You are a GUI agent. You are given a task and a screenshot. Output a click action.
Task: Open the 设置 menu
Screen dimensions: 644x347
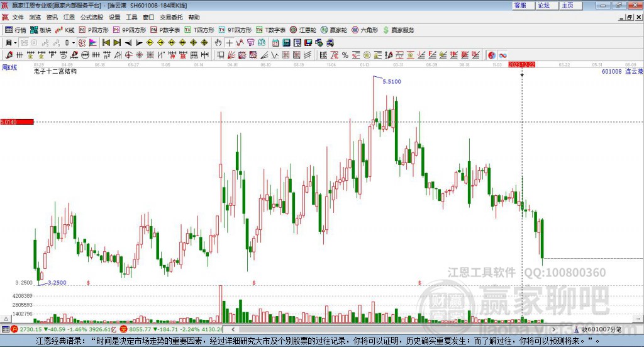pyautogui.click(x=114, y=17)
